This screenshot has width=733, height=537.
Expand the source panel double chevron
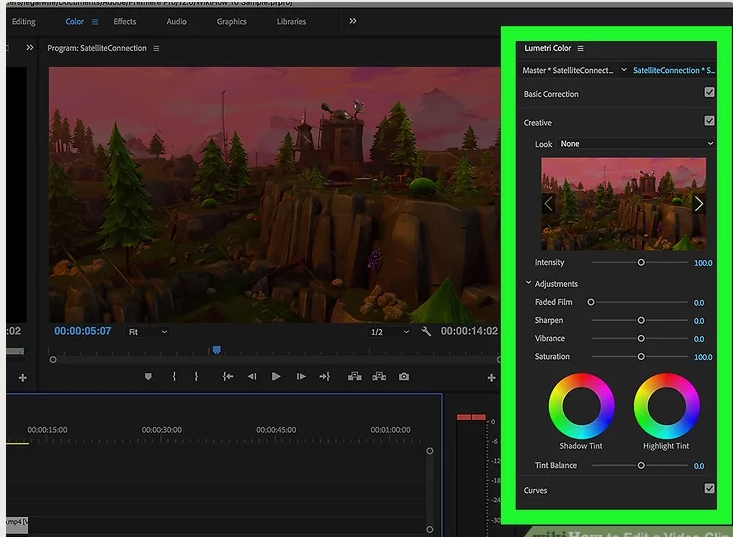(30, 48)
